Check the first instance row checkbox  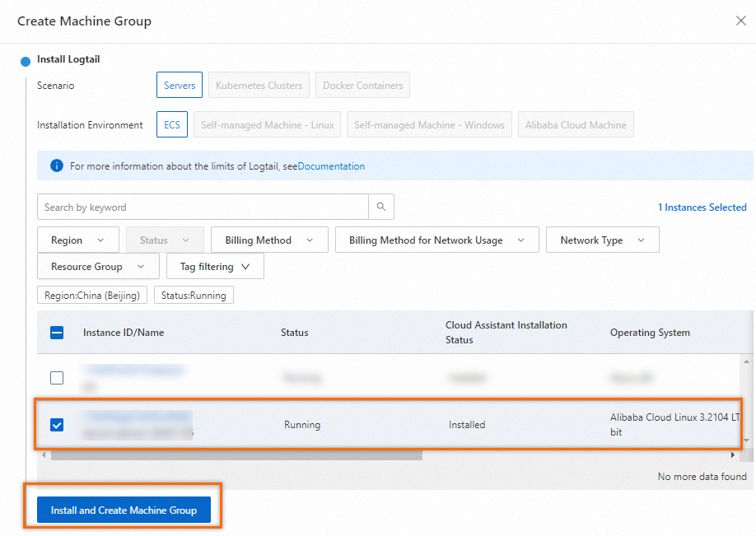57,378
